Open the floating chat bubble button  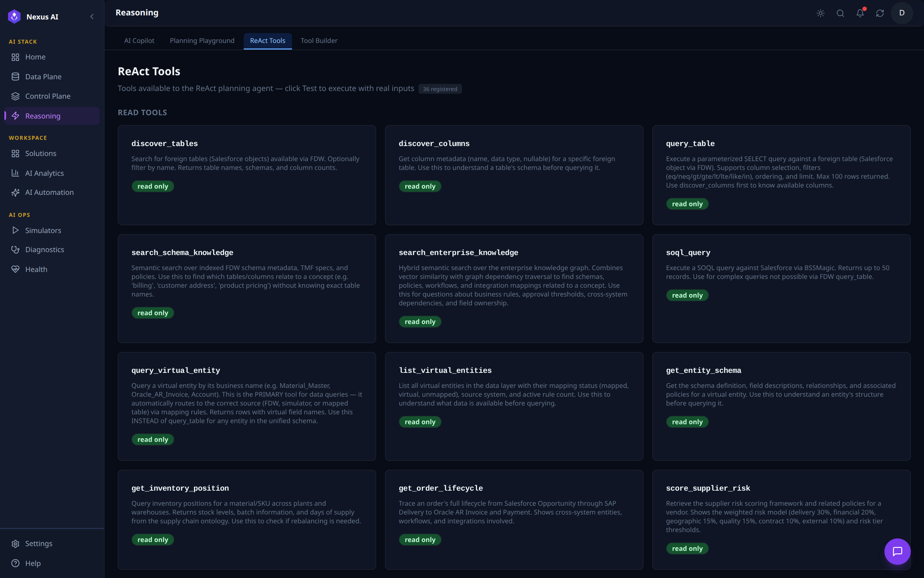[897, 551]
